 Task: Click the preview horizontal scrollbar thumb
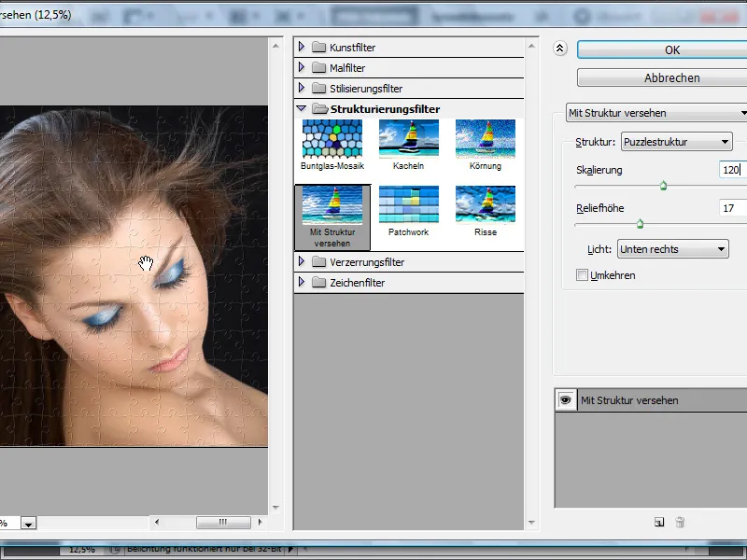pyautogui.click(x=223, y=523)
